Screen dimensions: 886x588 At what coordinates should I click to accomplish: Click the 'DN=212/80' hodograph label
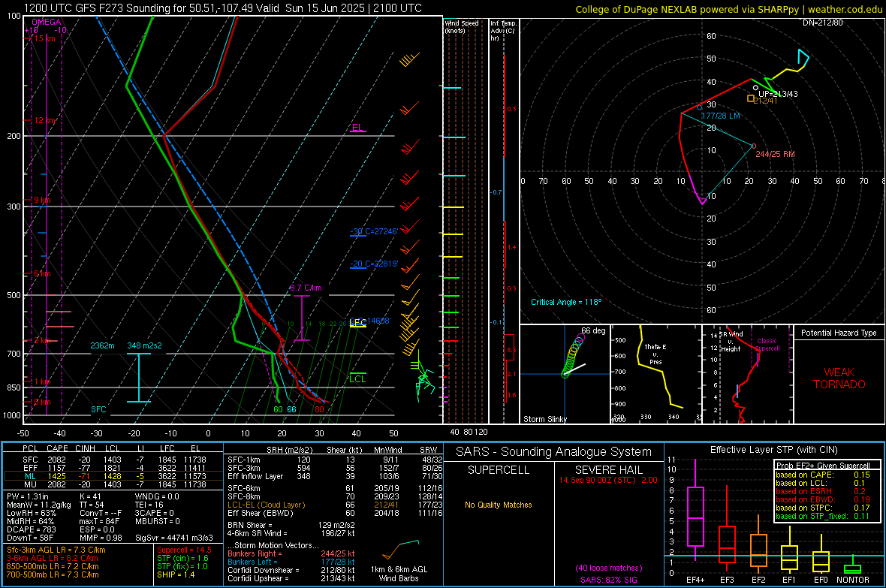click(823, 23)
